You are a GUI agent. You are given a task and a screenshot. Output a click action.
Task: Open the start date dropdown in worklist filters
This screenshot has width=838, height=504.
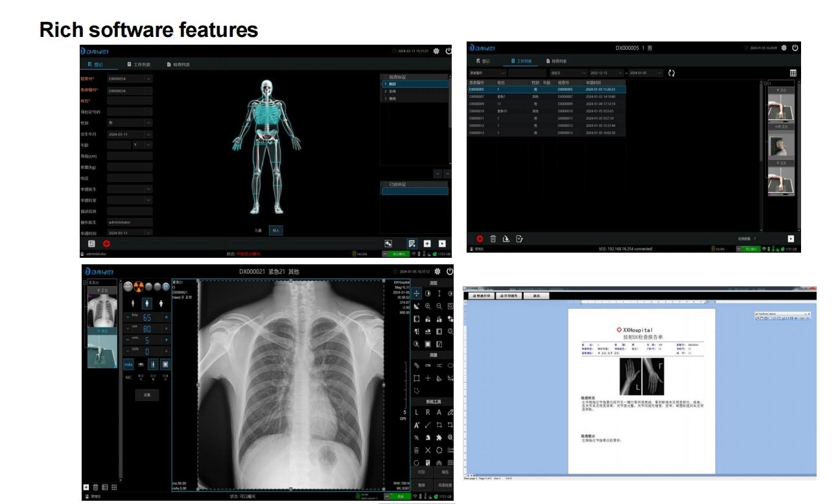pyautogui.click(x=620, y=73)
